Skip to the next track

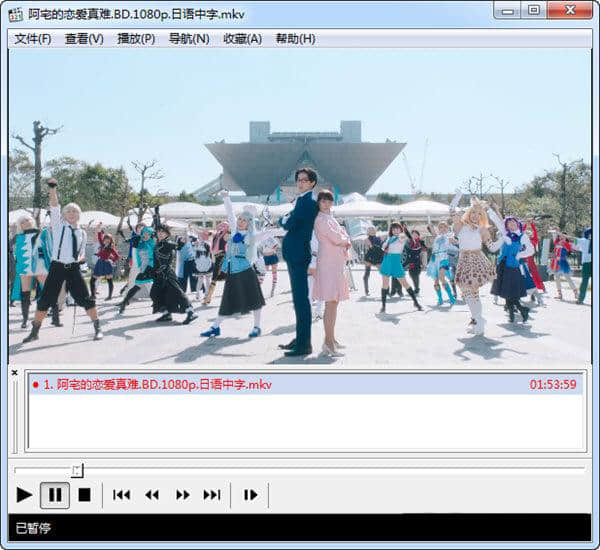(x=212, y=494)
